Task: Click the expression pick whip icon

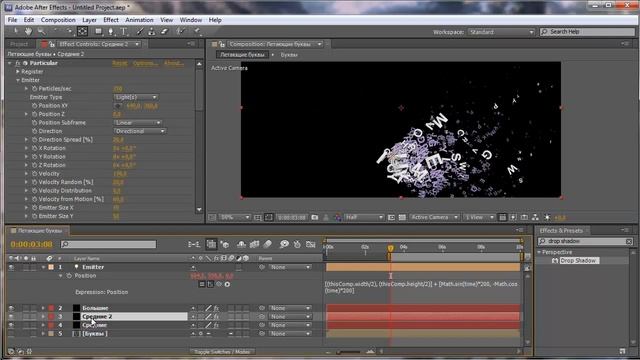Action: point(219,284)
